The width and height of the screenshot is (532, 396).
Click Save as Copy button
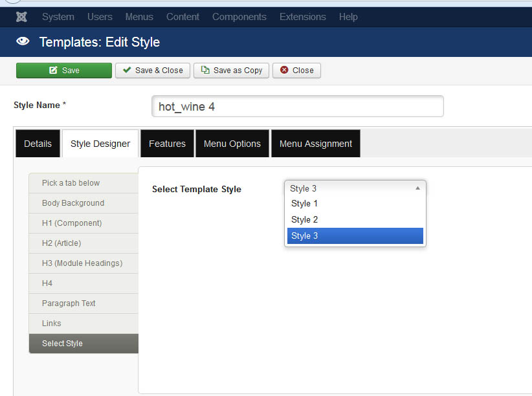232,71
